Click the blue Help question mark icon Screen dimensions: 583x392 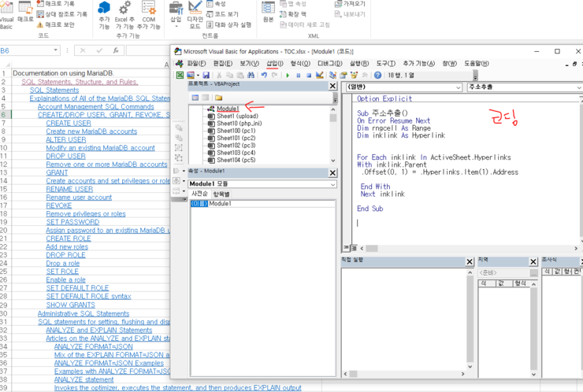377,75
